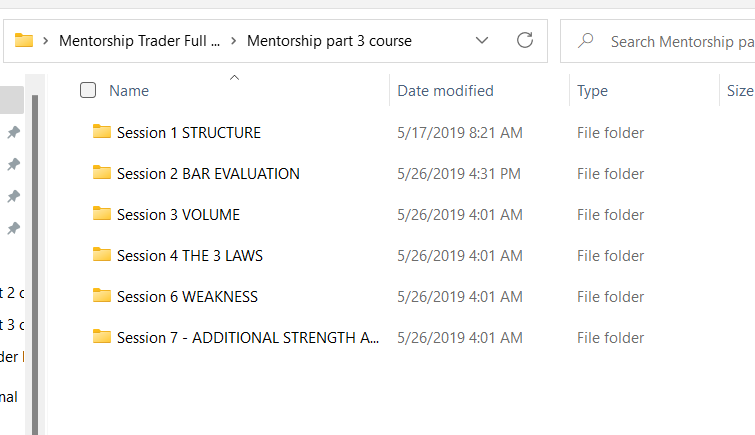Click the first pinned item pin icon
The image size is (755, 435).
coord(13,132)
